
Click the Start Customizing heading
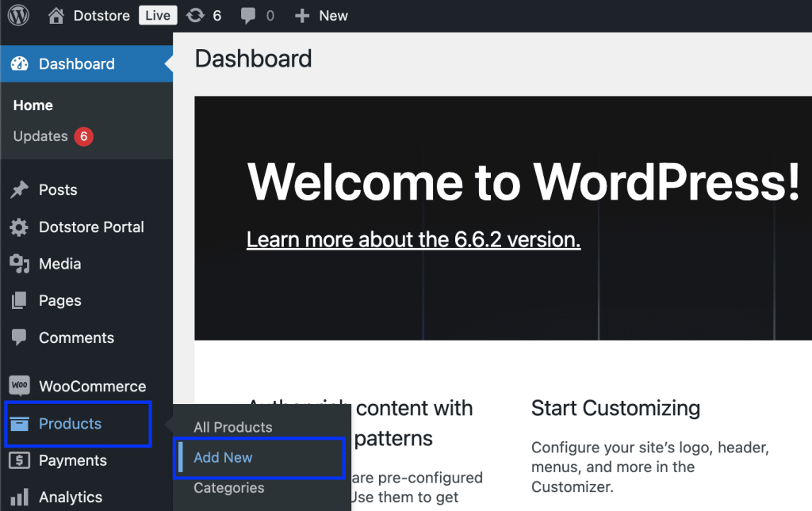pyautogui.click(x=615, y=408)
